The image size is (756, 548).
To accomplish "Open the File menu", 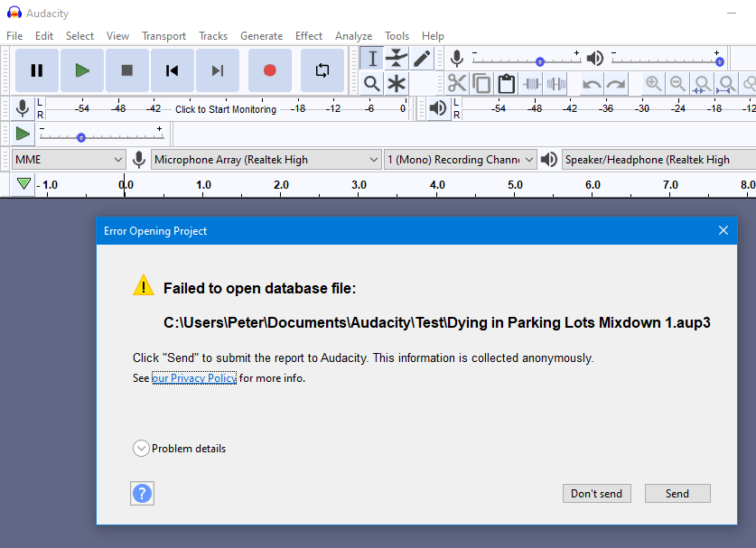I will point(14,36).
